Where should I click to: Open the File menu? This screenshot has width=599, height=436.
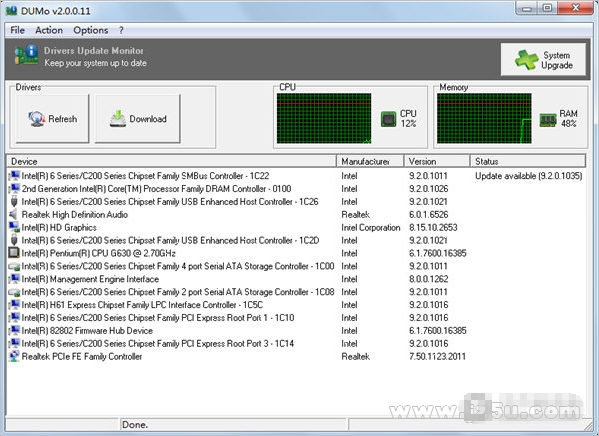click(x=17, y=30)
